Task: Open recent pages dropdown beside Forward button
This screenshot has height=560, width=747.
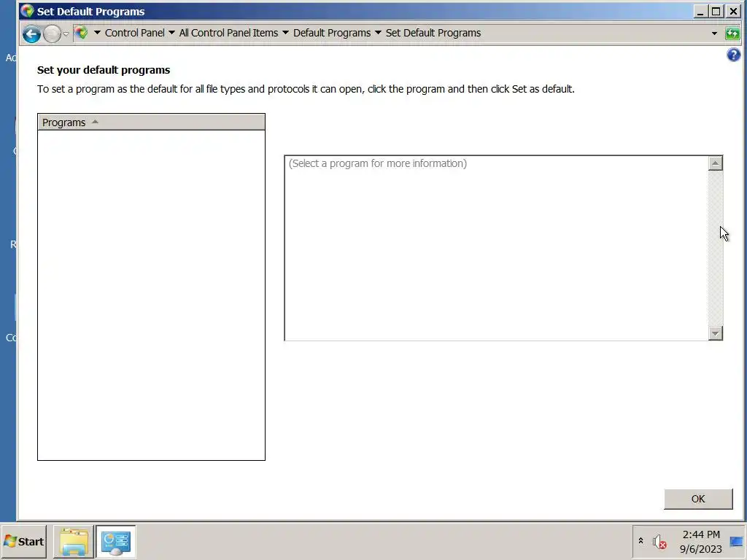Action: tap(66, 34)
